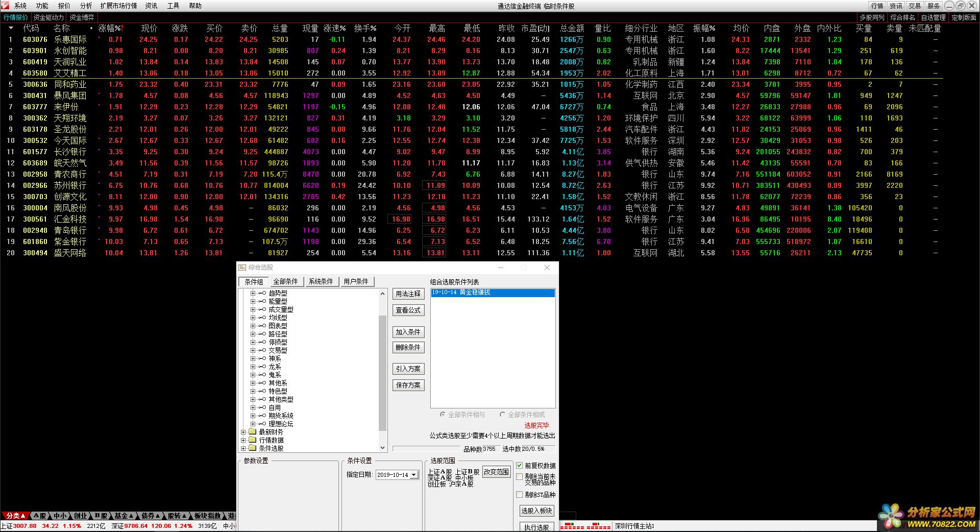Open the 指定日期 date dropdown
The width and height of the screenshot is (980, 532).
pos(414,475)
